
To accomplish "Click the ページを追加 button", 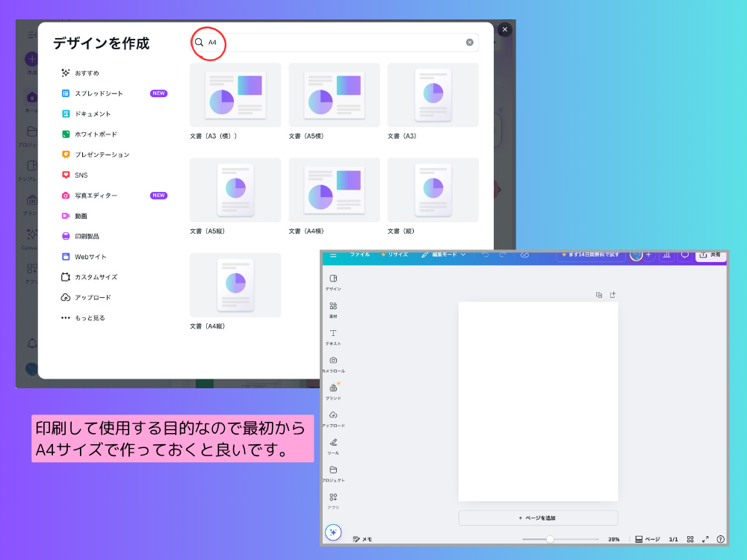I will tap(538, 517).
